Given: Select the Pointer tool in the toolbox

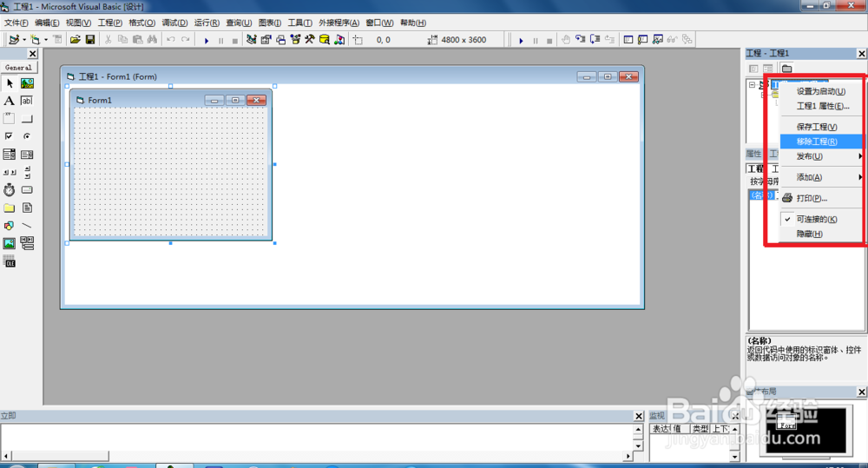Looking at the screenshot, I should (x=10, y=83).
